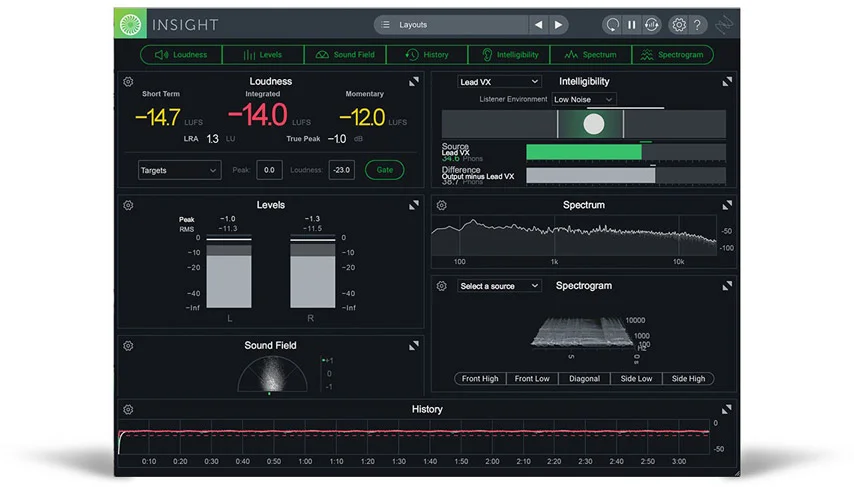
Task: Pause metering with the pause button
Action: (632, 25)
